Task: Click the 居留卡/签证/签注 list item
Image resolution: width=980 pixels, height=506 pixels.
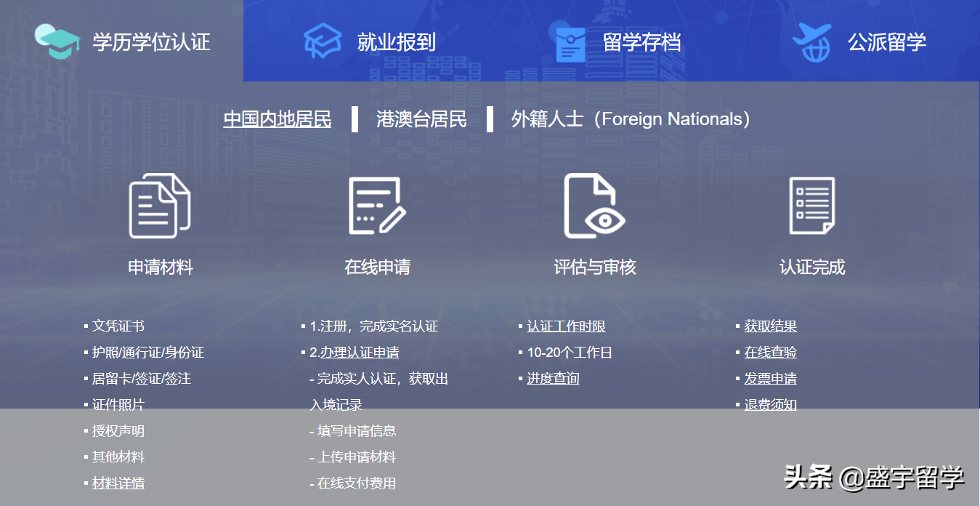Action: click(x=142, y=379)
